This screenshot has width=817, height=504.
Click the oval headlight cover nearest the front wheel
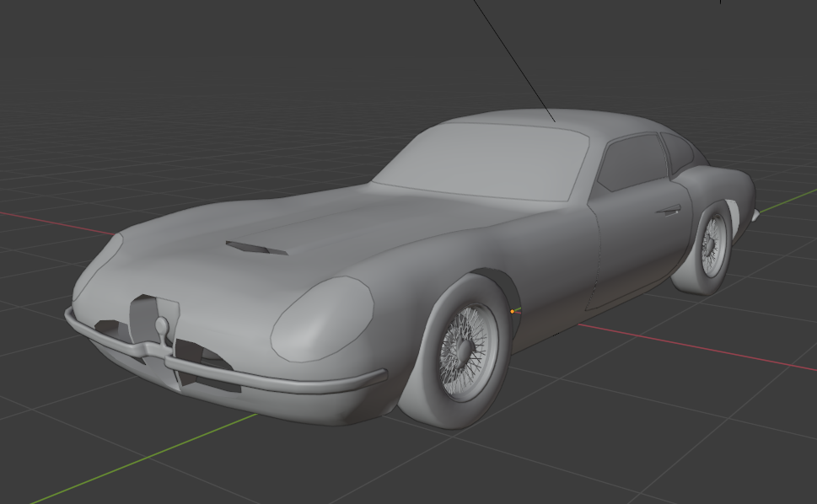pos(322,319)
